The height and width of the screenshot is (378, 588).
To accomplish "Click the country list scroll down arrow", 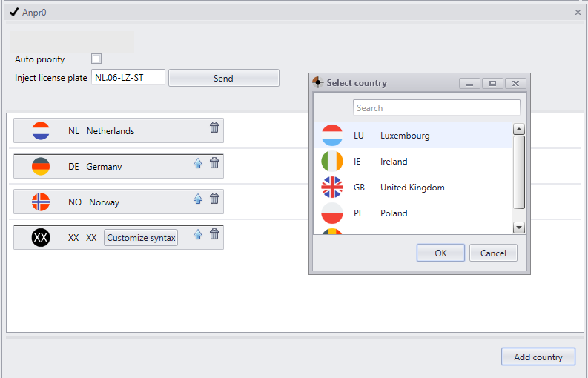I will tap(518, 228).
